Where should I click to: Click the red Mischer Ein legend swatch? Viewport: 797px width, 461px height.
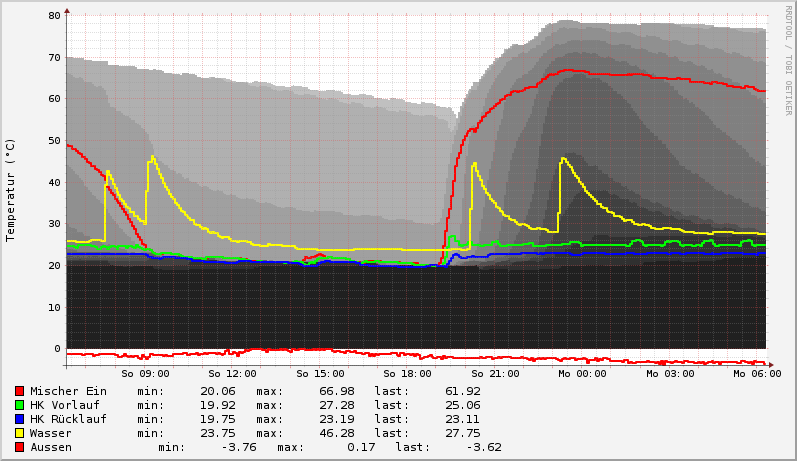pos(19,391)
